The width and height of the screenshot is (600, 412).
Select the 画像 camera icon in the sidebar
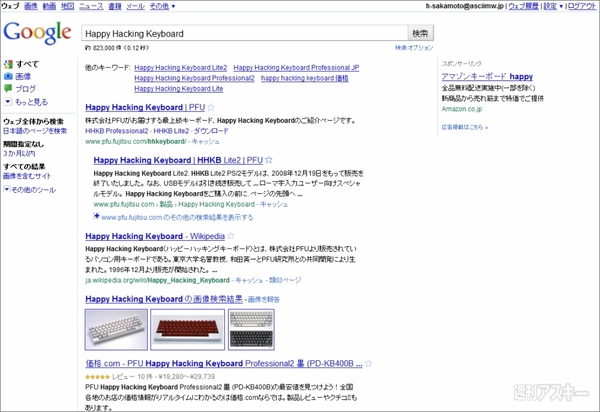[8, 77]
